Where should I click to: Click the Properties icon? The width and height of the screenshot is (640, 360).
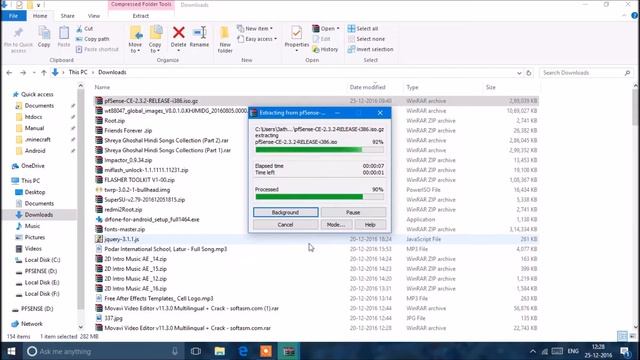pos(297,33)
